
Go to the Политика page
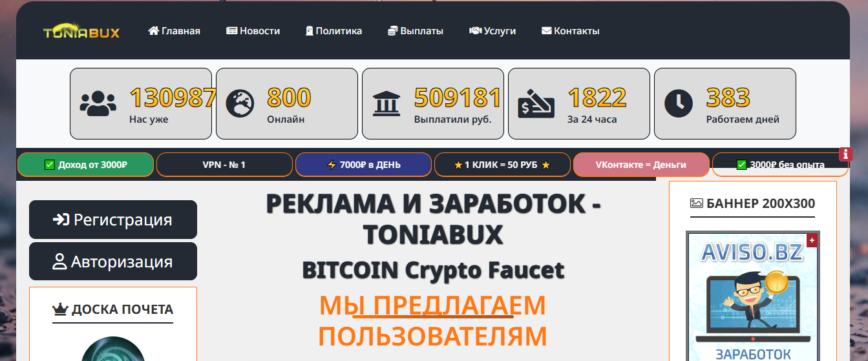(333, 31)
